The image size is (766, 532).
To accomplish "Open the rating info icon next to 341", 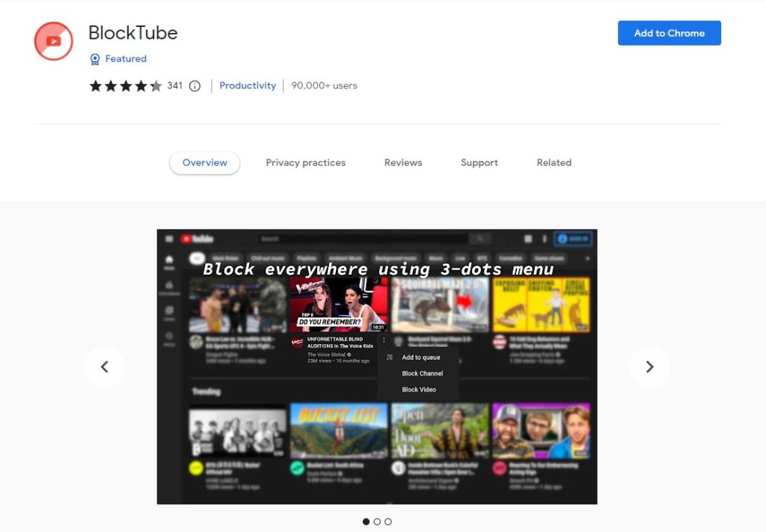I will coord(194,86).
